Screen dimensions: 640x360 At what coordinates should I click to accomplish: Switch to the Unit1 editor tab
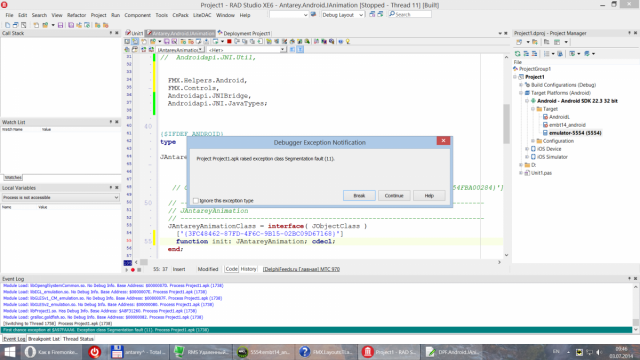tap(135, 33)
